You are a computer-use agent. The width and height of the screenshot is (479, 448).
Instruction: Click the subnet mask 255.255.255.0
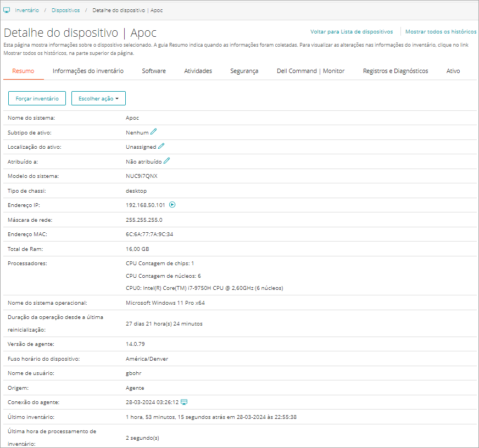[144, 220]
